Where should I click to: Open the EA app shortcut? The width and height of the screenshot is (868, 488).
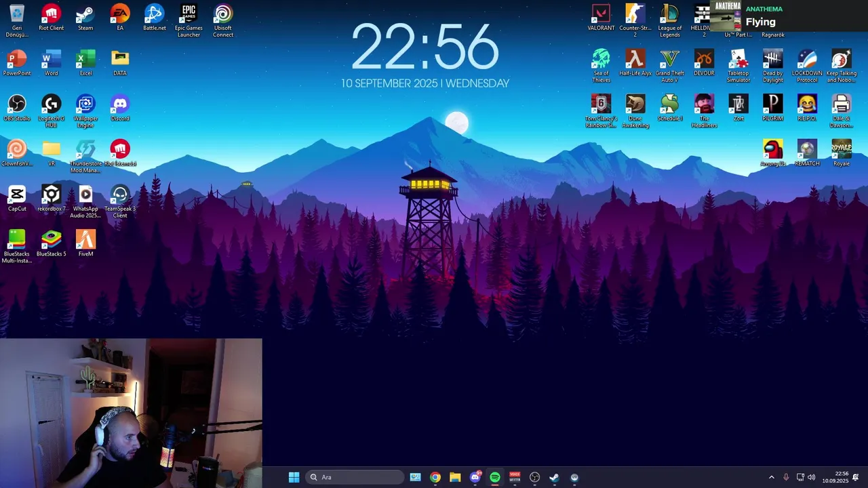[x=120, y=18]
